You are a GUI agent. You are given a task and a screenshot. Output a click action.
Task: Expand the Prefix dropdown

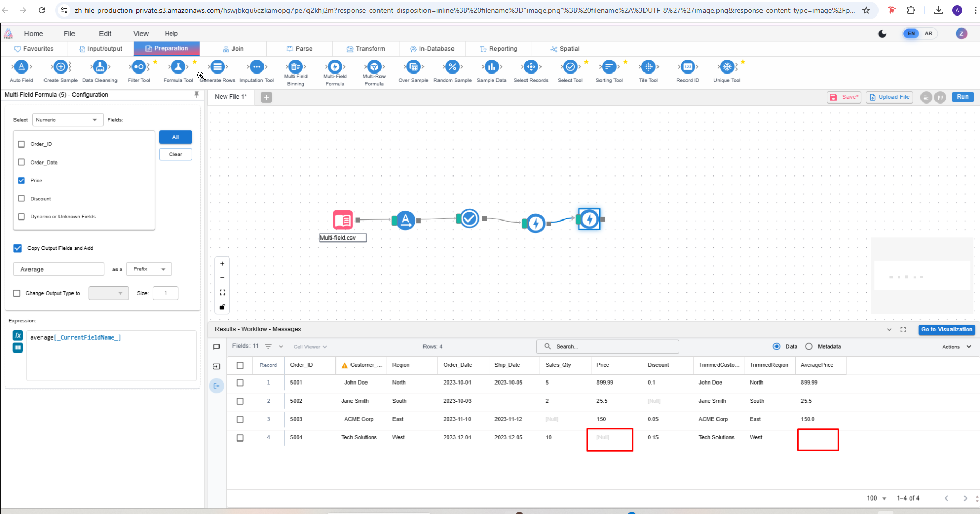(149, 269)
